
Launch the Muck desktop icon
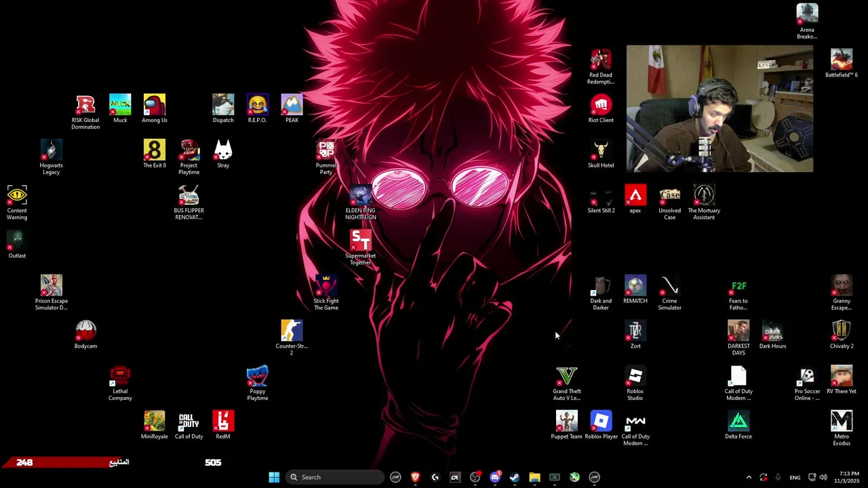(120, 109)
